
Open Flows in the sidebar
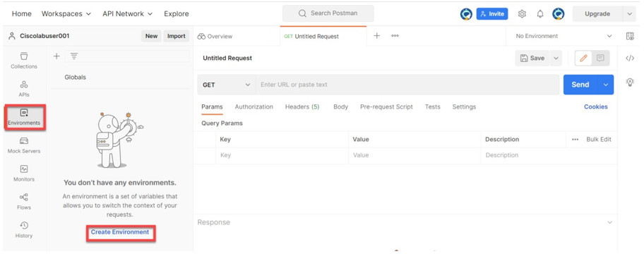pyautogui.click(x=24, y=202)
